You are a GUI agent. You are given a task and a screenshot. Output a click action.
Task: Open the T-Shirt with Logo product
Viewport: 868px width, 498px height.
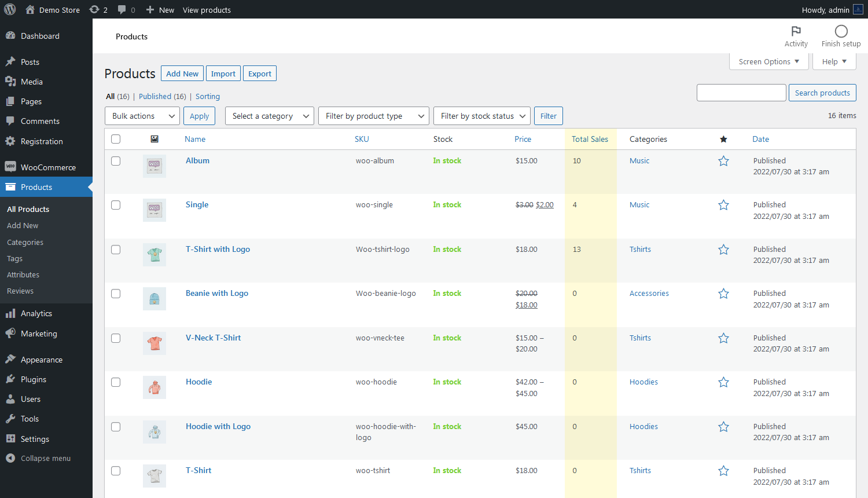coord(218,249)
